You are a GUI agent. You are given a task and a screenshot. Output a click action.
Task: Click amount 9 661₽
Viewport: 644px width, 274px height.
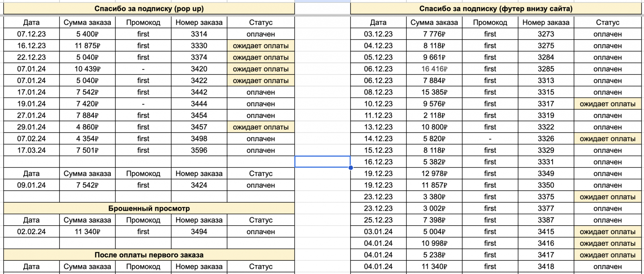coord(434,57)
